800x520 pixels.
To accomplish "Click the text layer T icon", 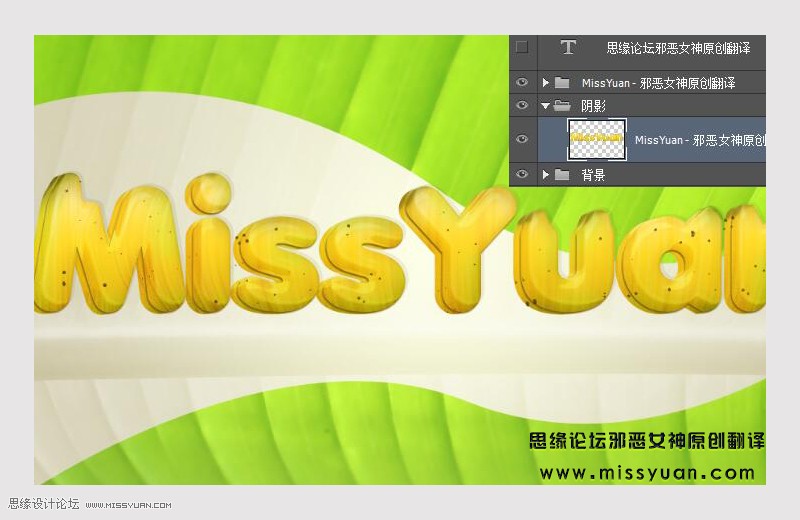I will [x=568, y=47].
